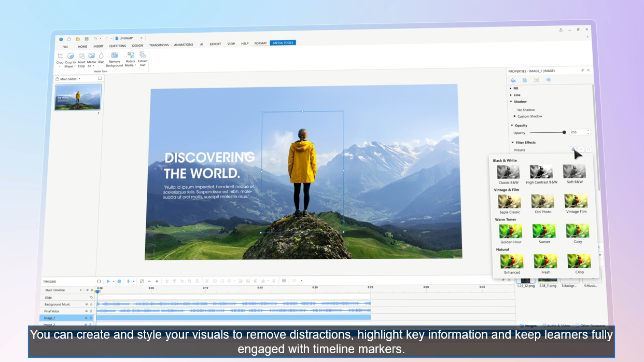Open the Main Slides dropdown
This screenshot has height=362, width=644.
pos(79,79)
